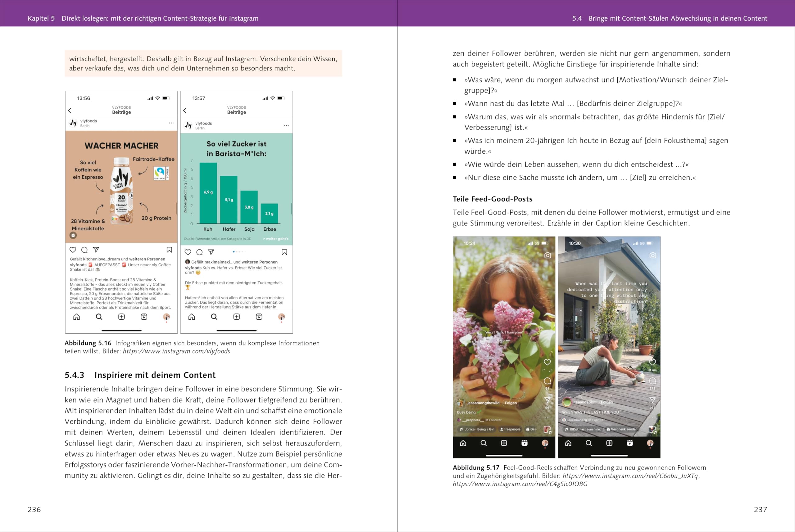Tap Reels icon below the WACHER MACHER post
This screenshot has height=532, width=795.
click(x=144, y=317)
